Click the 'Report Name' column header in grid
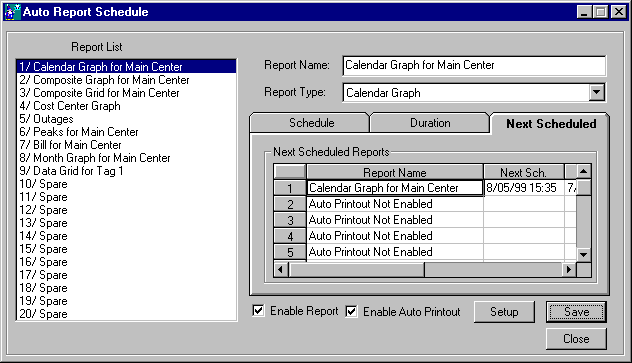Image resolution: width=632 pixels, height=363 pixels. pyautogui.click(x=395, y=172)
